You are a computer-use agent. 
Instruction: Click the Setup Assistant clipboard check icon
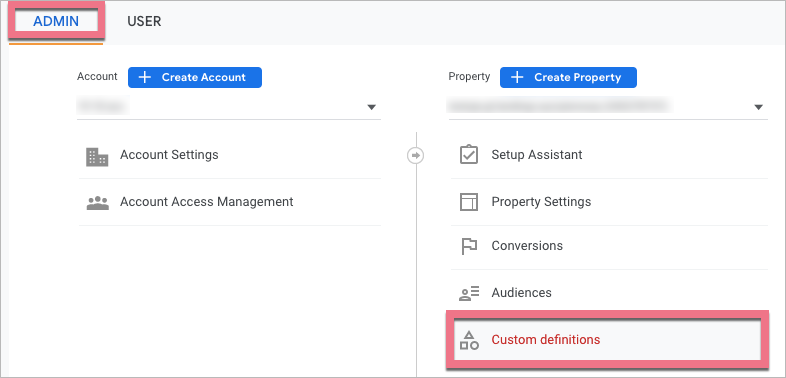(469, 154)
